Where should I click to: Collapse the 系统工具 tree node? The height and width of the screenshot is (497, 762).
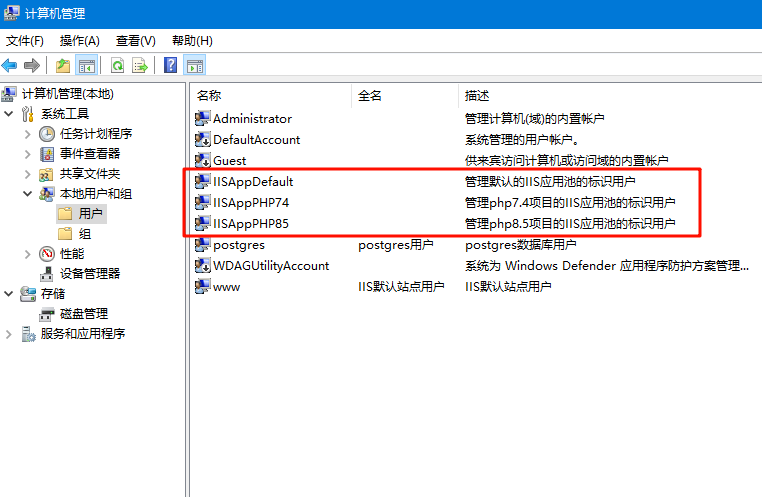click(x=10, y=114)
